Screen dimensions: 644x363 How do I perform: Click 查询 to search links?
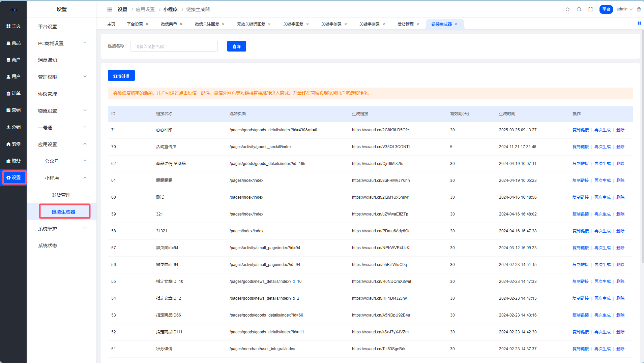236,46
